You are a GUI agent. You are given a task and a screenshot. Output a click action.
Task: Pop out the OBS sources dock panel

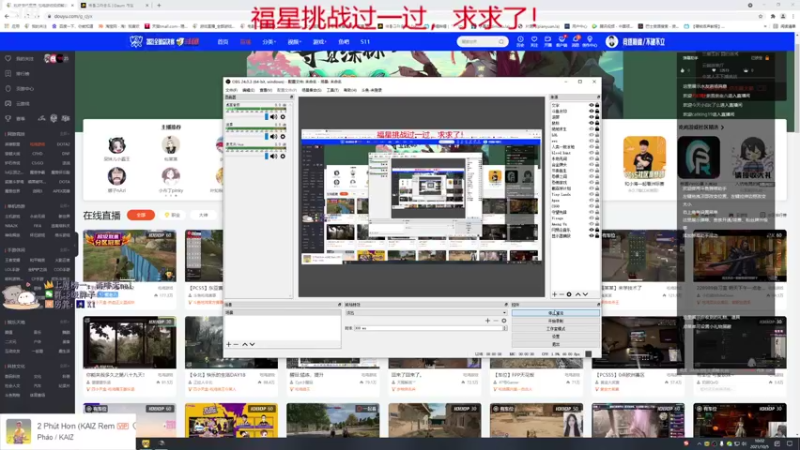click(598, 97)
